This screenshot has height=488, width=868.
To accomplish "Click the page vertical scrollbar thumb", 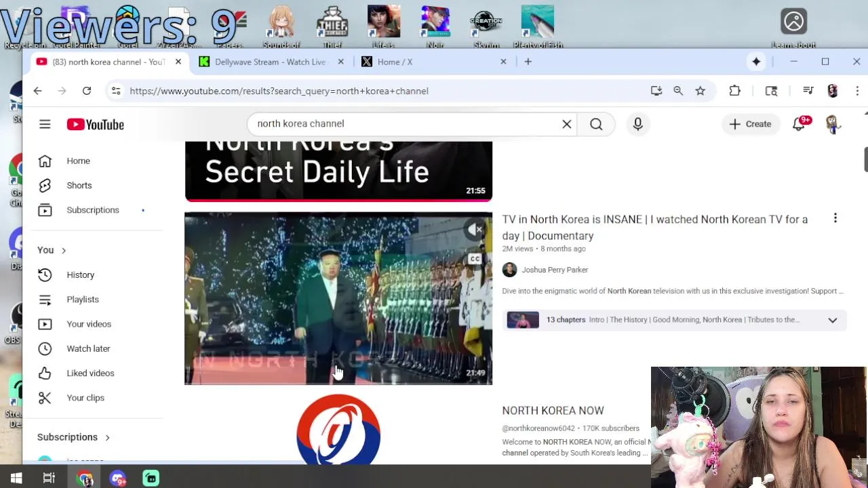I will pos(865,159).
